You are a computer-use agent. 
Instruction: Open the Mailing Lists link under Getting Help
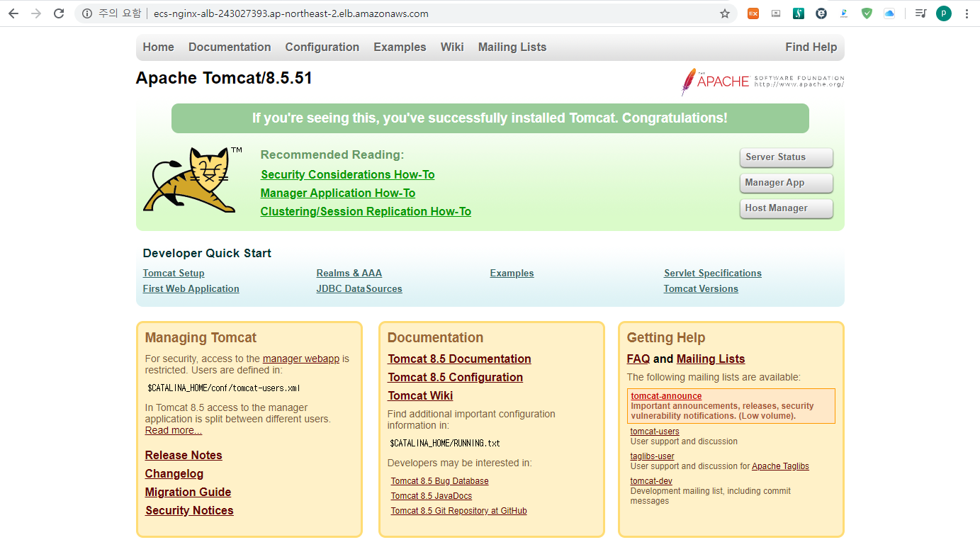tap(711, 359)
